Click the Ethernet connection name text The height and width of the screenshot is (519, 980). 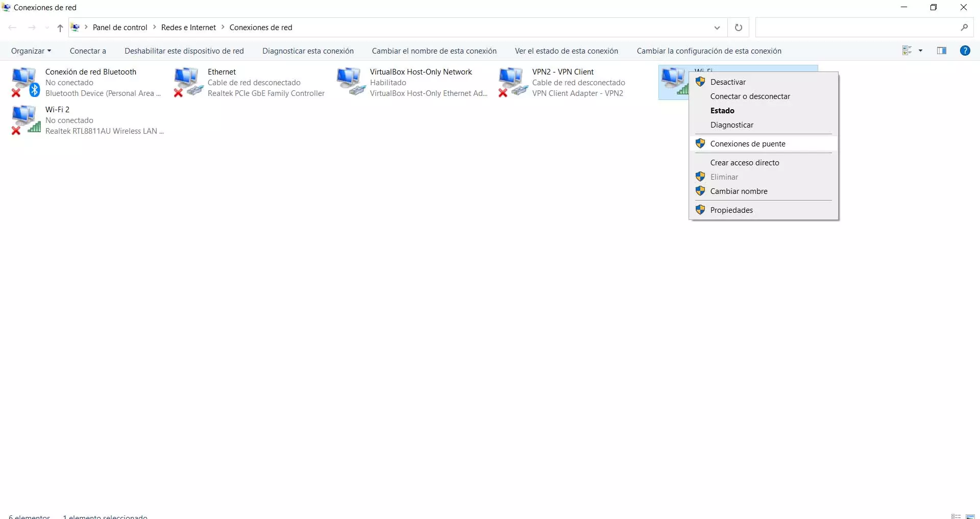[x=222, y=72]
